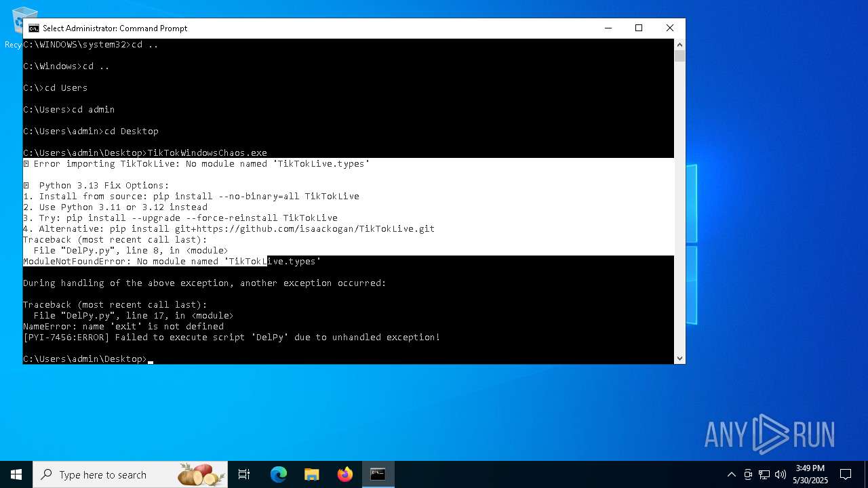Minimize the Command Prompt window
Screen dimensions: 868x488
coord(608,28)
